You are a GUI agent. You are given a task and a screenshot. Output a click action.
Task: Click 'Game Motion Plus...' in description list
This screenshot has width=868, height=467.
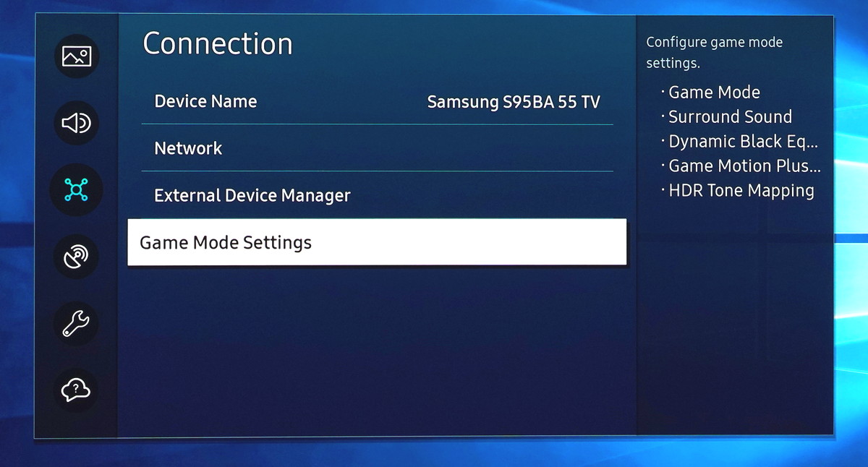click(744, 166)
